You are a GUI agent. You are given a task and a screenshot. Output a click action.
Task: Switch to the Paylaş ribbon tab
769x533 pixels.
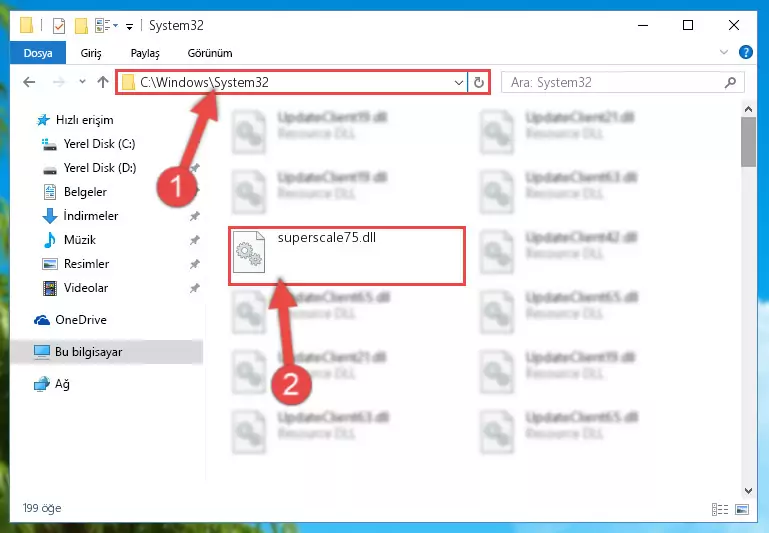click(x=145, y=53)
